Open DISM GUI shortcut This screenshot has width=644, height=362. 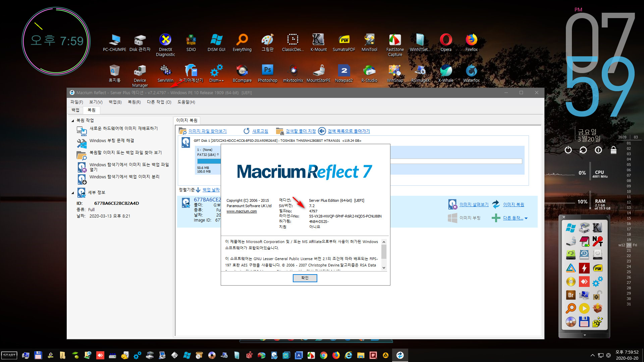pyautogui.click(x=216, y=43)
